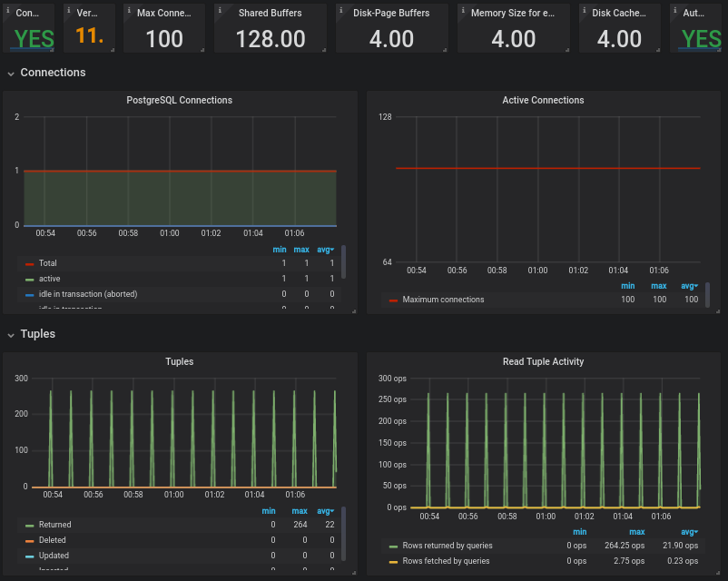Screen dimensions: 728x581
Task: Open the Read Tuple Activity panel menu
Action: tap(543, 362)
